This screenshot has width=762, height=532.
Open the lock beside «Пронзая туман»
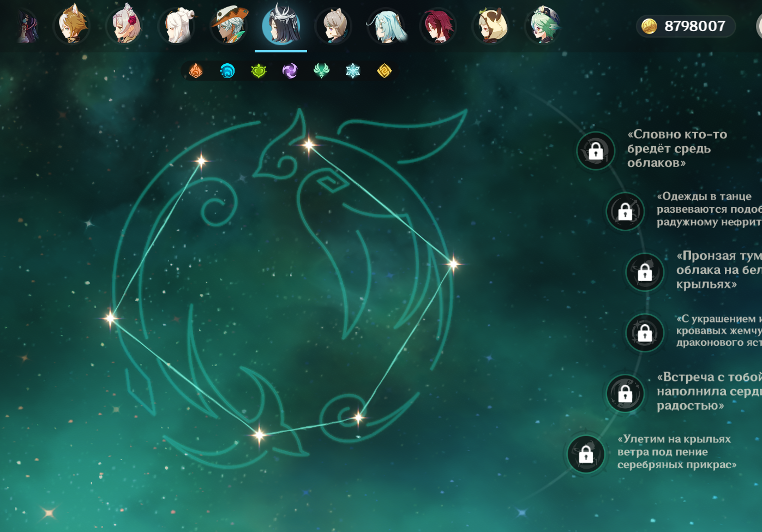(x=645, y=272)
